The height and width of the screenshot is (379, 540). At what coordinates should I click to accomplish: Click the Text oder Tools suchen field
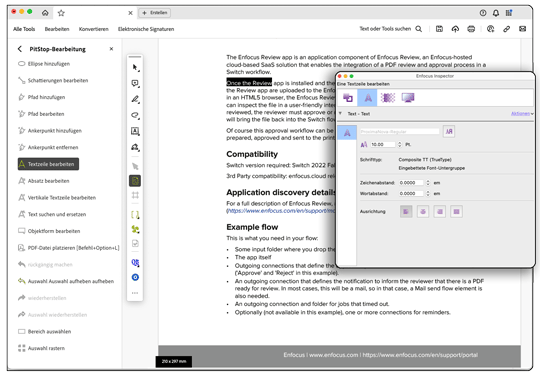pyautogui.click(x=385, y=29)
